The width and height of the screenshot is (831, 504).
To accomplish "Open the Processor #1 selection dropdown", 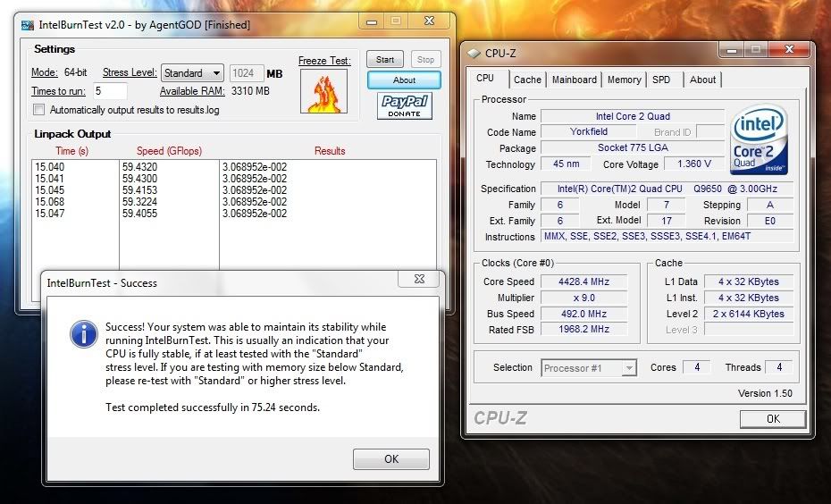I will (589, 368).
